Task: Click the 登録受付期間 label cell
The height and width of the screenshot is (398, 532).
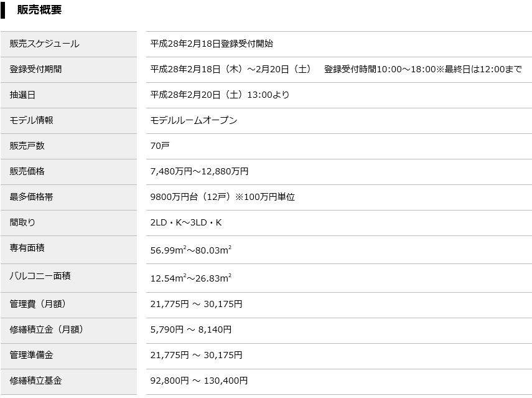Action: tap(35, 69)
